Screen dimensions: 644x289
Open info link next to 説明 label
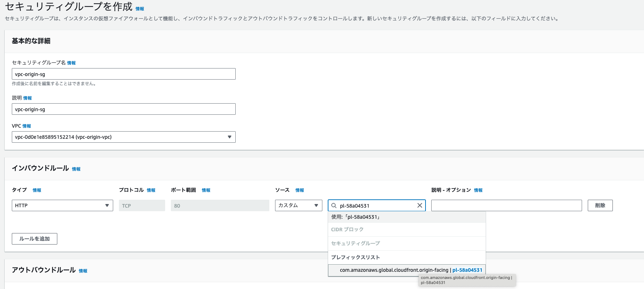27,98
